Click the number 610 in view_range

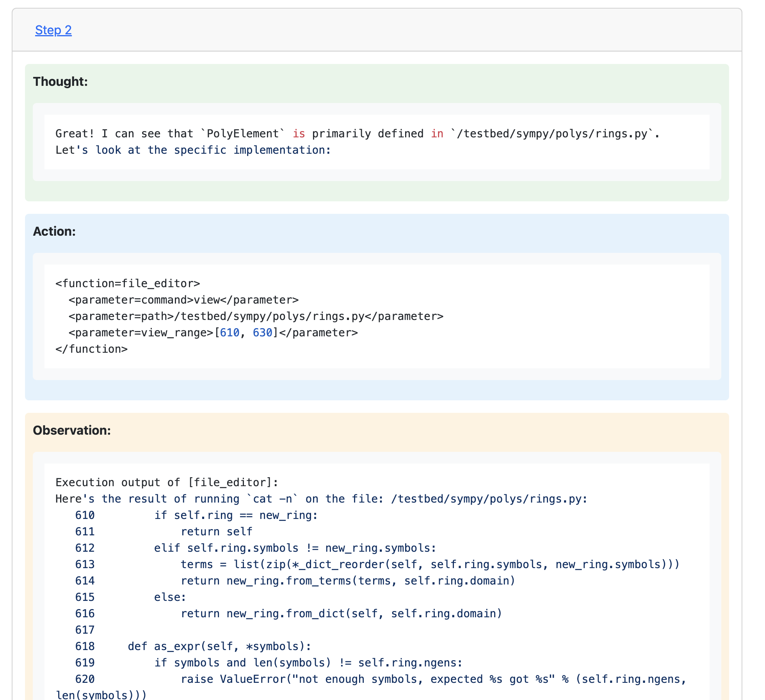pyautogui.click(x=229, y=332)
